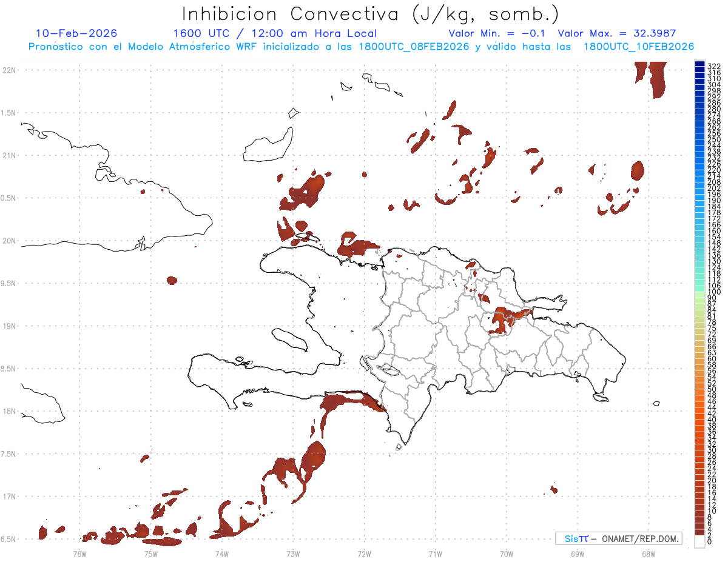Viewport: 728px width, 562px height.
Task: Click the "322" color bar value
Action: coord(714,65)
